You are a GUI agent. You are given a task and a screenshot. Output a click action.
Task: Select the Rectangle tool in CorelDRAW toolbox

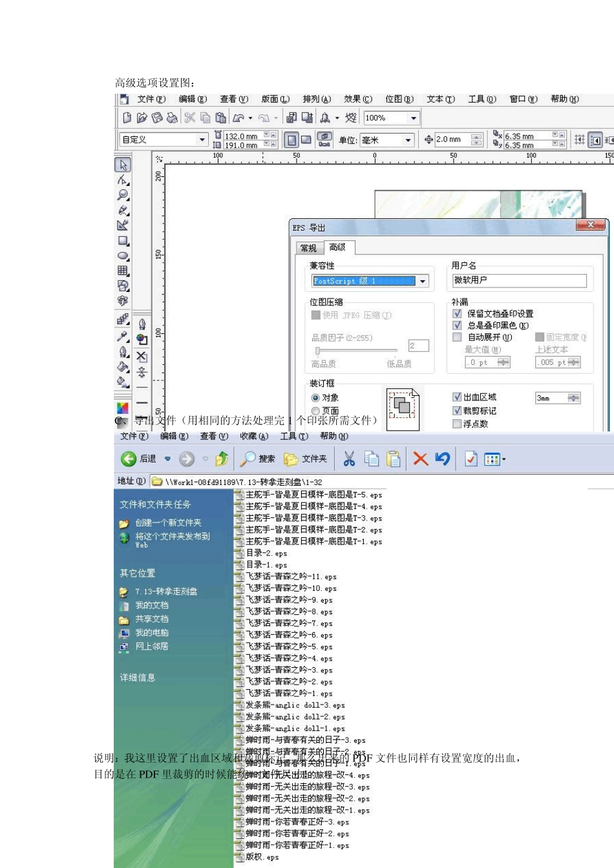123,241
